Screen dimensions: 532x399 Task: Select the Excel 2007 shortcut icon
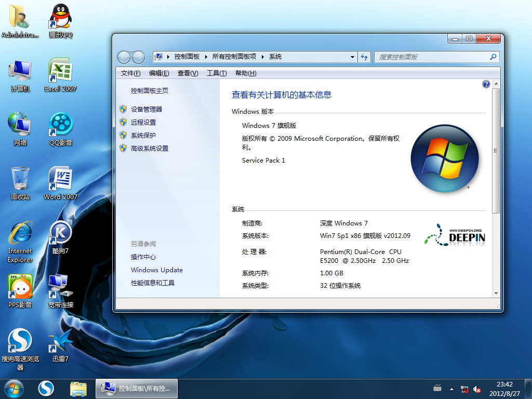tap(60, 75)
